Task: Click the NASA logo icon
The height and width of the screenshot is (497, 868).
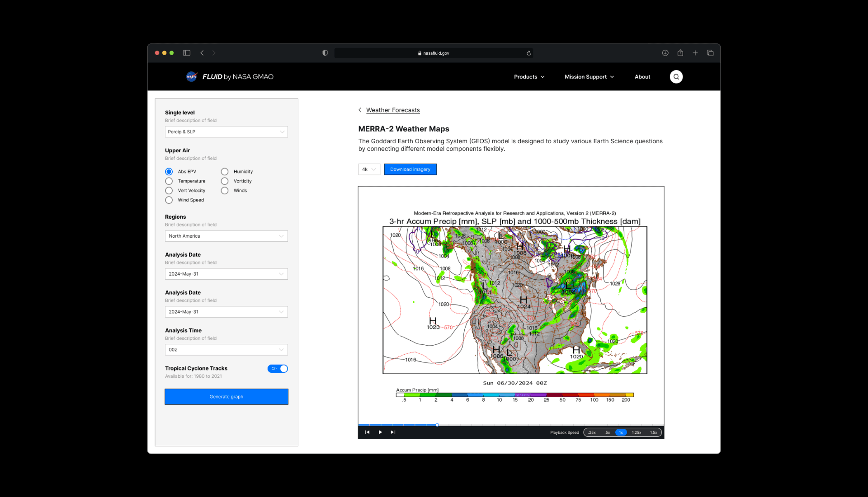Action: 192,77
